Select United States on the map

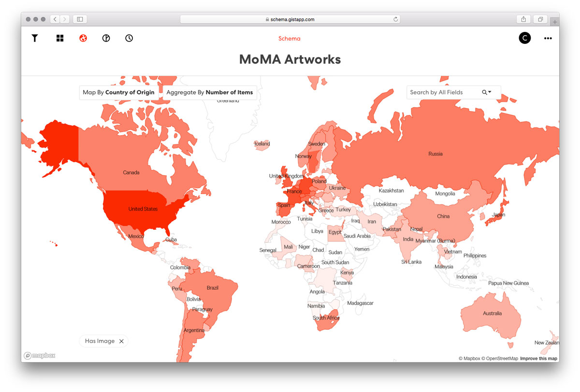[143, 209]
